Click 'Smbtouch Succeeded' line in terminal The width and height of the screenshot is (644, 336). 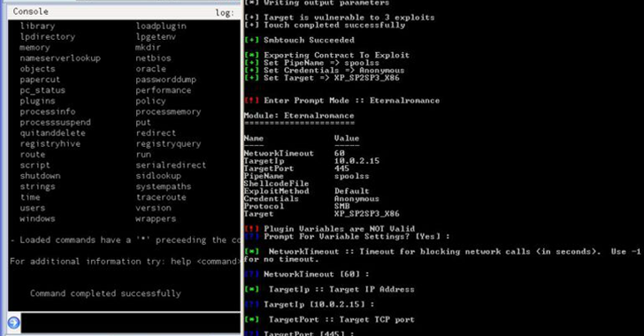tap(299, 40)
